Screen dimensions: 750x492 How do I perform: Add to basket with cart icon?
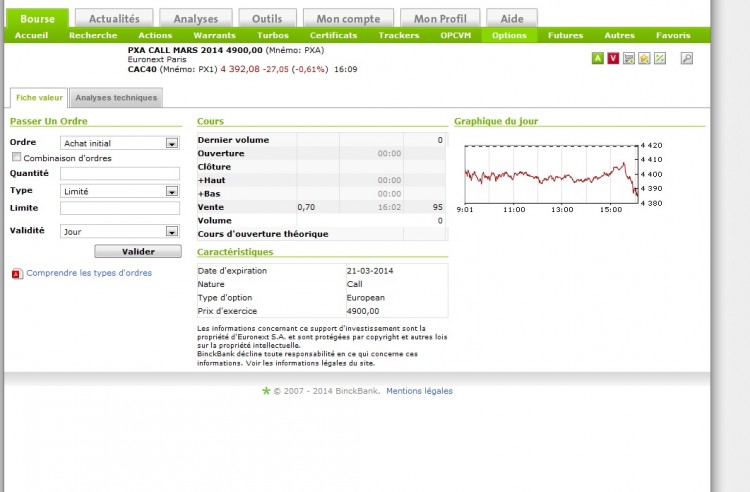[x=629, y=58]
